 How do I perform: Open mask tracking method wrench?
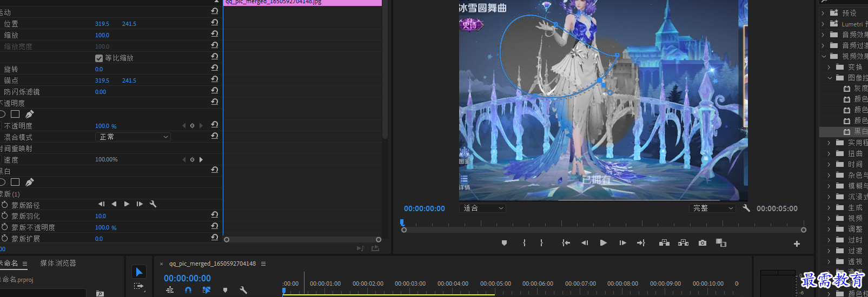[x=153, y=204]
